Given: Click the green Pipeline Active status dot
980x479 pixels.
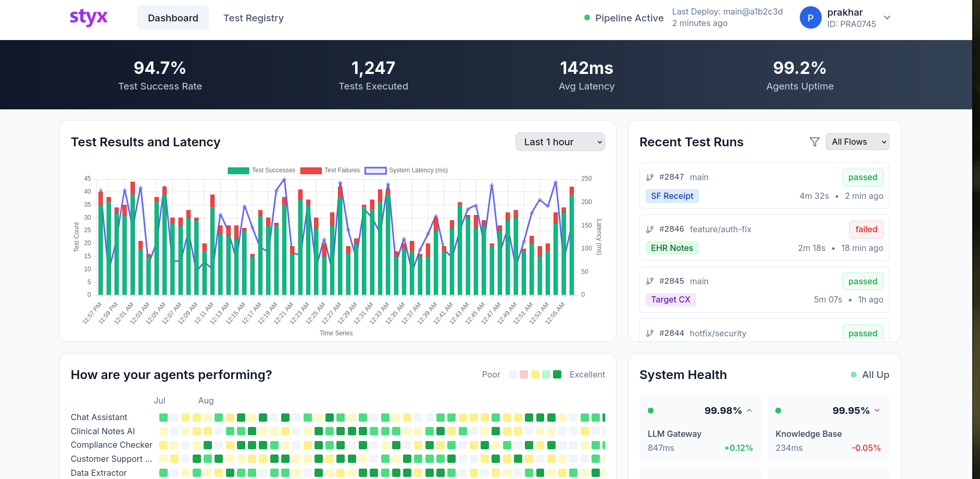Looking at the screenshot, I should pos(587,18).
